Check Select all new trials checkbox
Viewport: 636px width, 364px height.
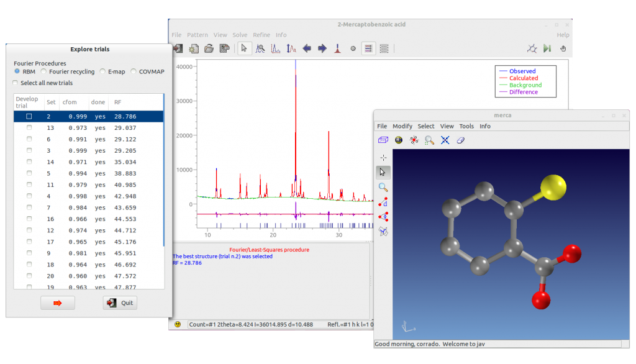coord(16,83)
